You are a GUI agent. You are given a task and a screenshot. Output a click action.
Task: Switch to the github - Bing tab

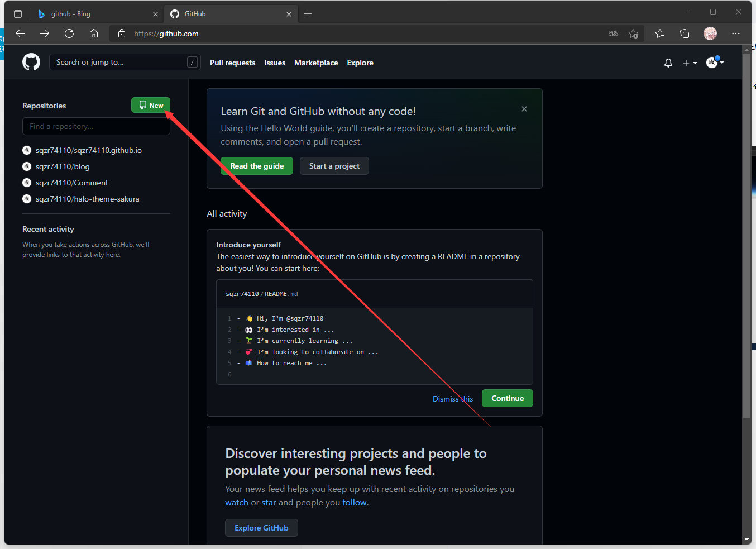[98, 14]
